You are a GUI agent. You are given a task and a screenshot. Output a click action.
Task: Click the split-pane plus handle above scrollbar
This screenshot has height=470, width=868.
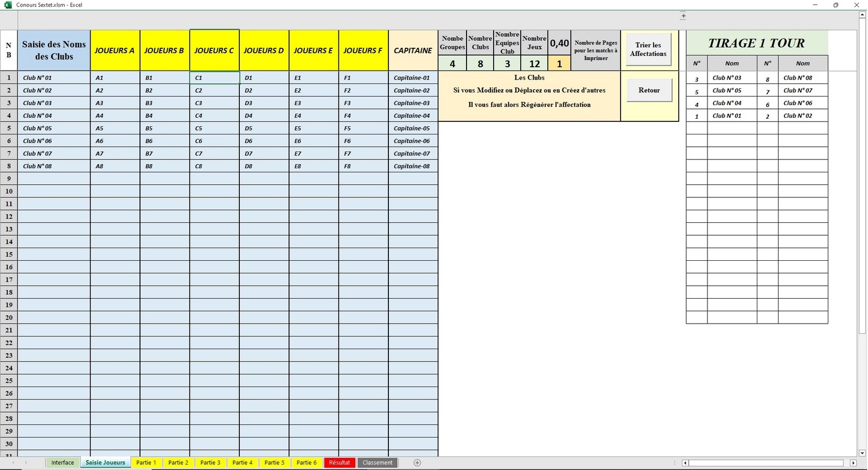coord(684,16)
